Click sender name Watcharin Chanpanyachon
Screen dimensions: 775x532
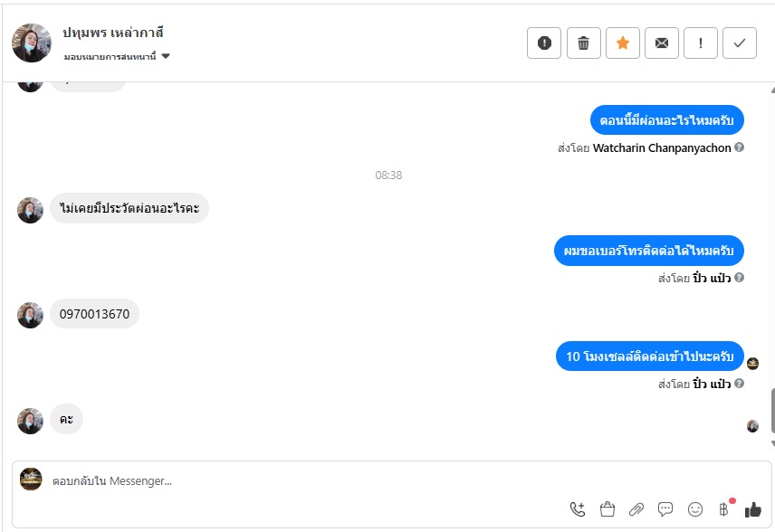tap(662, 147)
